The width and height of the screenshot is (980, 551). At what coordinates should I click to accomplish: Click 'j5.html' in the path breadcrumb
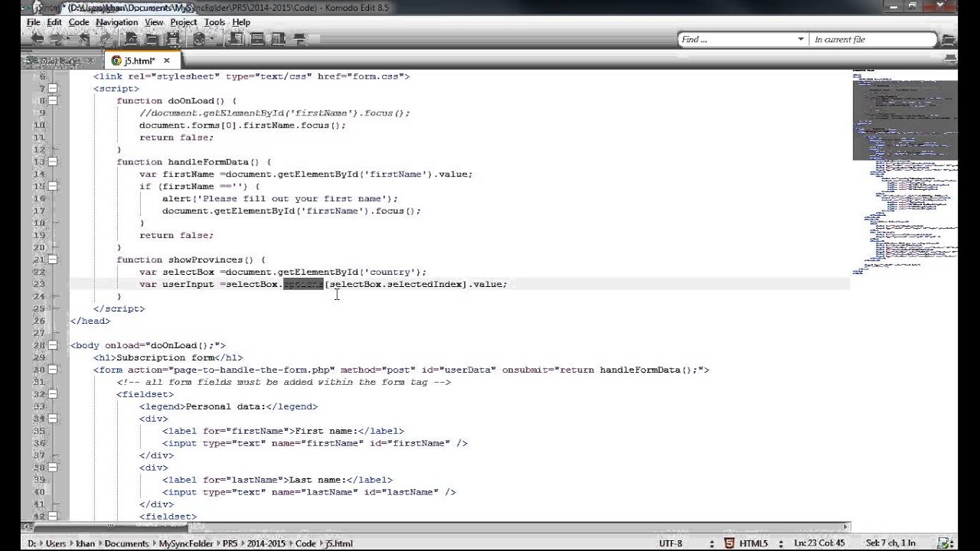click(x=338, y=543)
